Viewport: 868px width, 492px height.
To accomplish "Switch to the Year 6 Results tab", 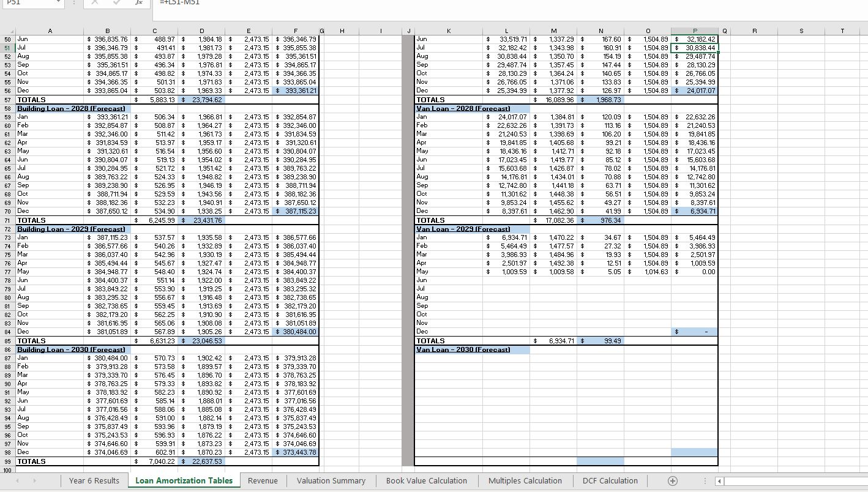I will coord(94,481).
